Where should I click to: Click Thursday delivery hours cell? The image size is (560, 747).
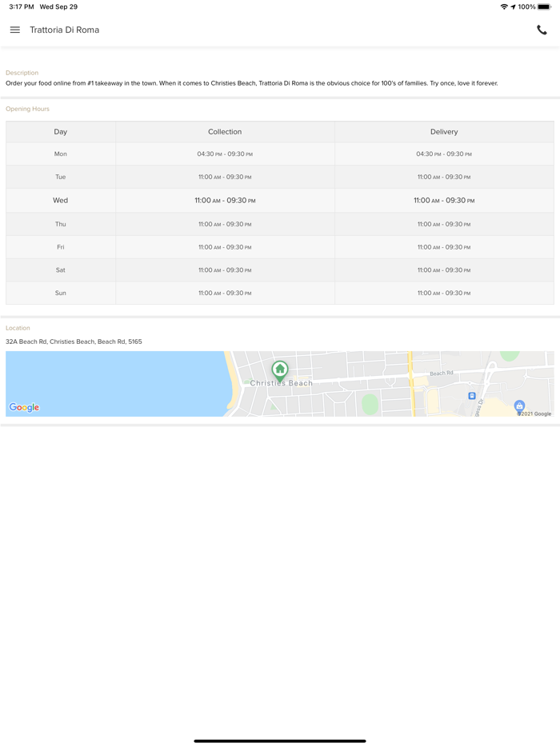pos(444,224)
